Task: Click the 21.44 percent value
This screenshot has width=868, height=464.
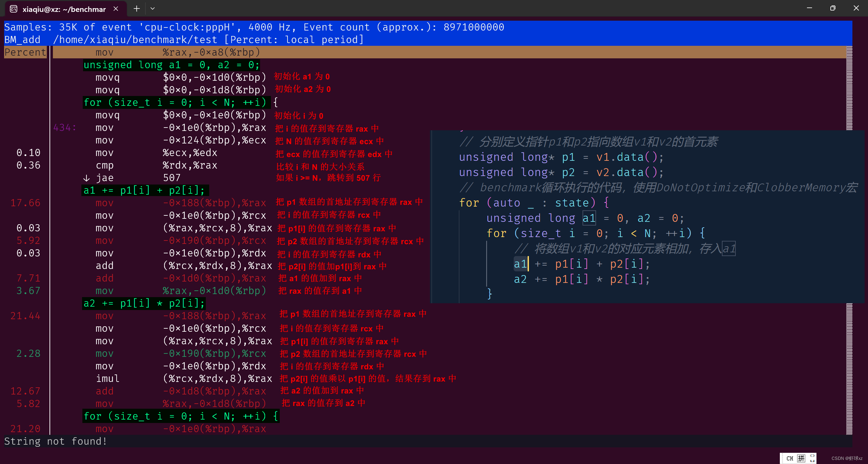Action: [x=25, y=316]
